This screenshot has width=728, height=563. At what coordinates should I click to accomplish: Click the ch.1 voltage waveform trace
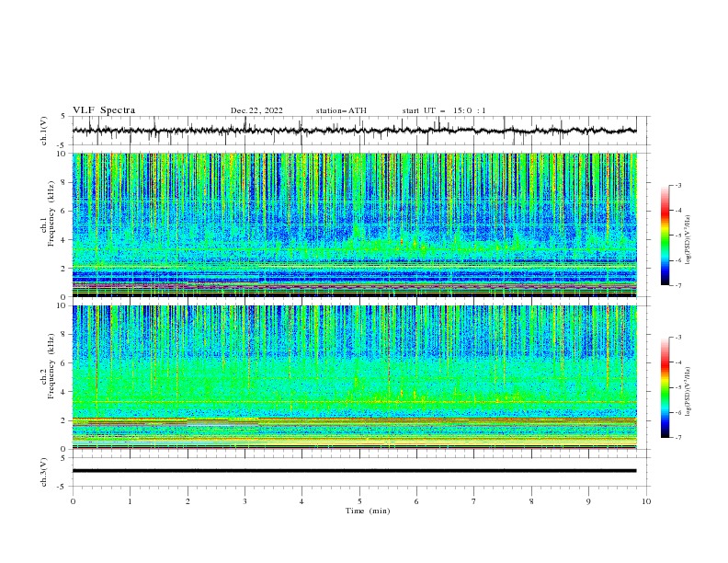click(x=354, y=131)
